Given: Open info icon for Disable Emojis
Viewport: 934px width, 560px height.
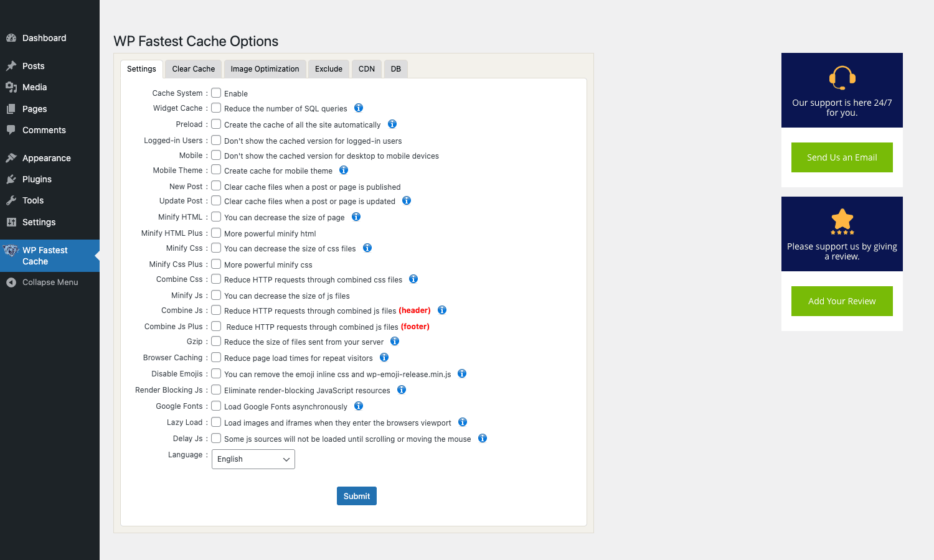Looking at the screenshot, I should click(x=462, y=373).
